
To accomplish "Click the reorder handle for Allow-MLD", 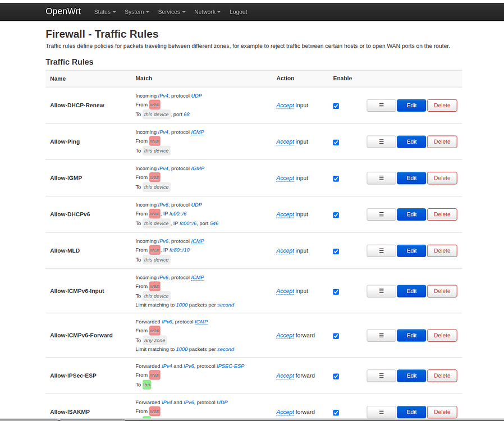I will coord(381,251).
